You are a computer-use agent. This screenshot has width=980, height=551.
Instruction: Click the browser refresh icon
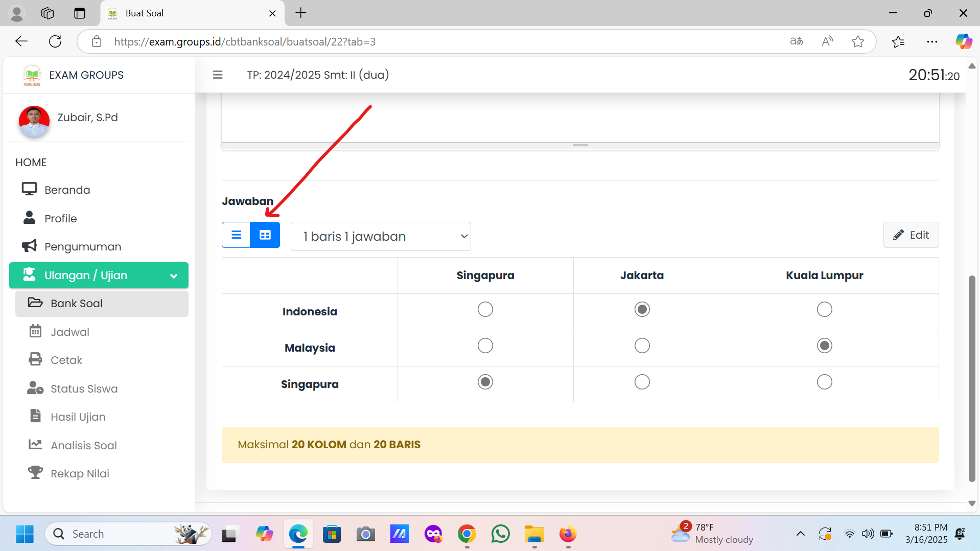click(x=55, y=42)
